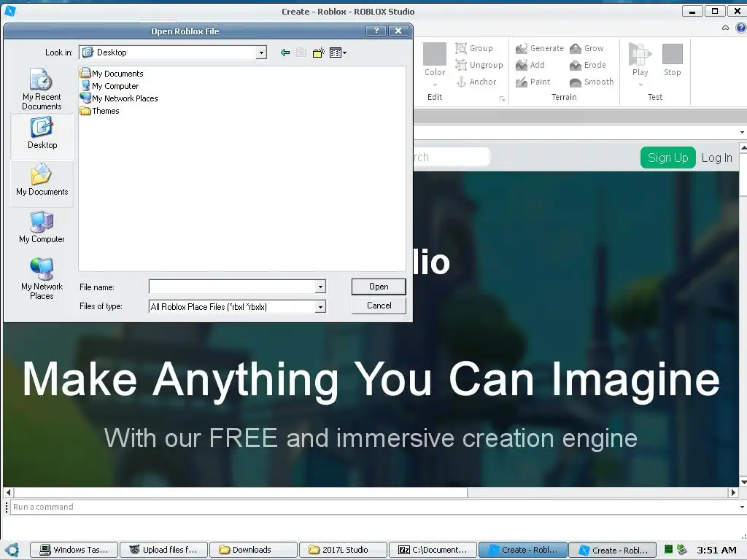This screenshot has height=560, width=747.
Task: Switch to Upload files taskbar window
Action: 164,550
